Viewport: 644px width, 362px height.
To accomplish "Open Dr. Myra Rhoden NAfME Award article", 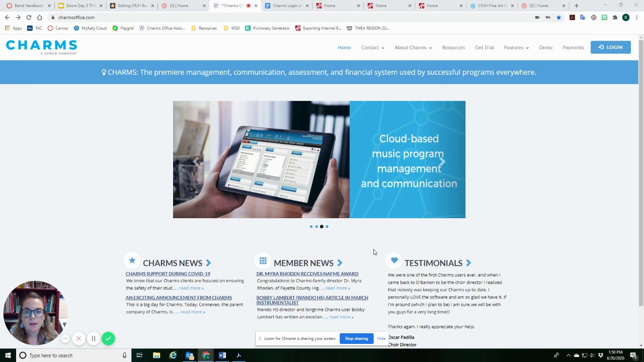I will pyautogui.click(x=307, y=274).
